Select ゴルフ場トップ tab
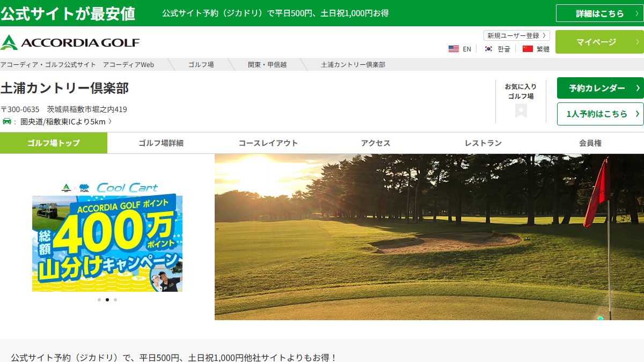Screen dimensions: 644x362 coord(54,143)
